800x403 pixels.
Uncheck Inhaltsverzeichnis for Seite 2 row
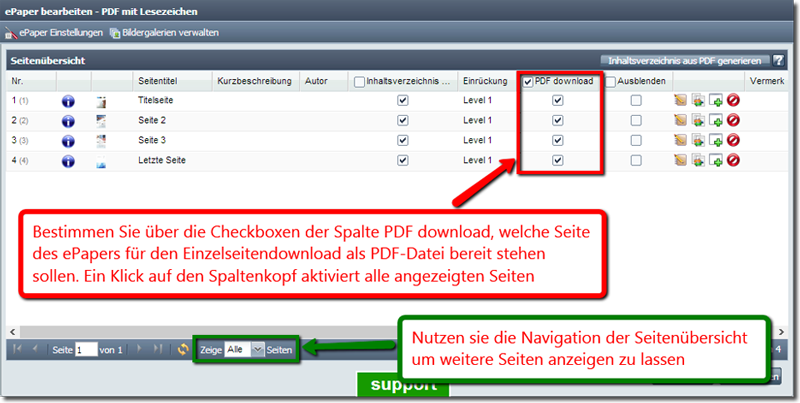[403, 121]
